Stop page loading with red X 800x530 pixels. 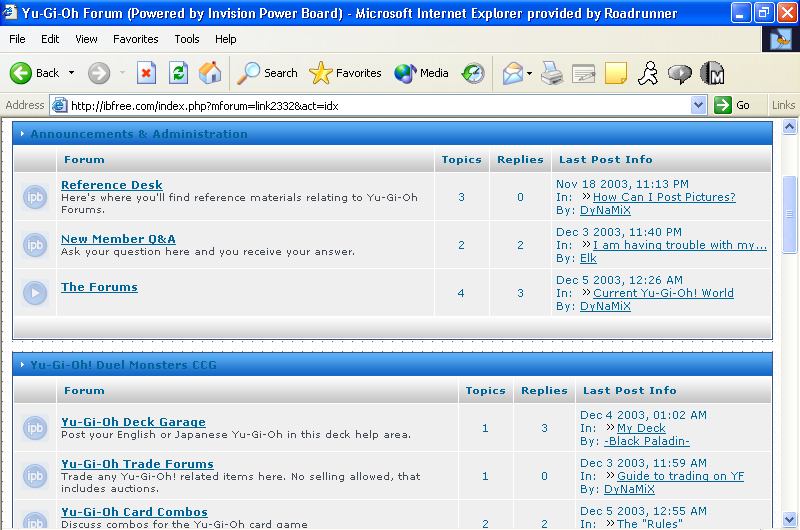coord(146,73)
